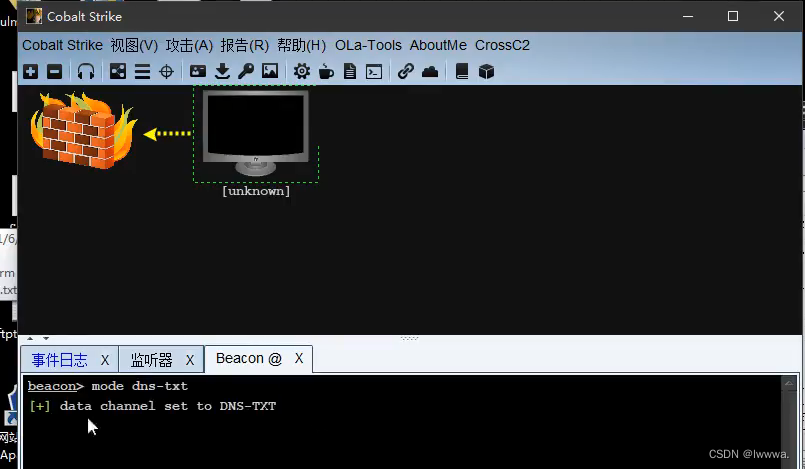Screen dimensions: 805x469
Task: Click the firewall icon in graph
Action: [x=83, y=130]
